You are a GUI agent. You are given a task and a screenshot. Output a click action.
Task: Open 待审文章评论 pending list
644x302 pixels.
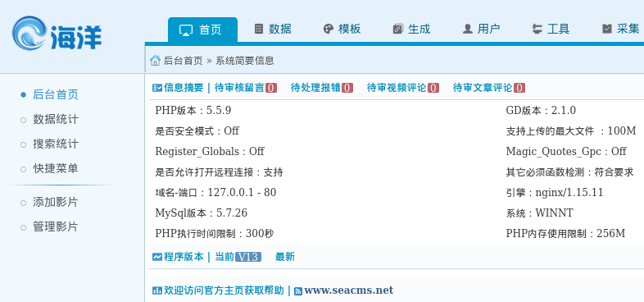pos(483,88)
